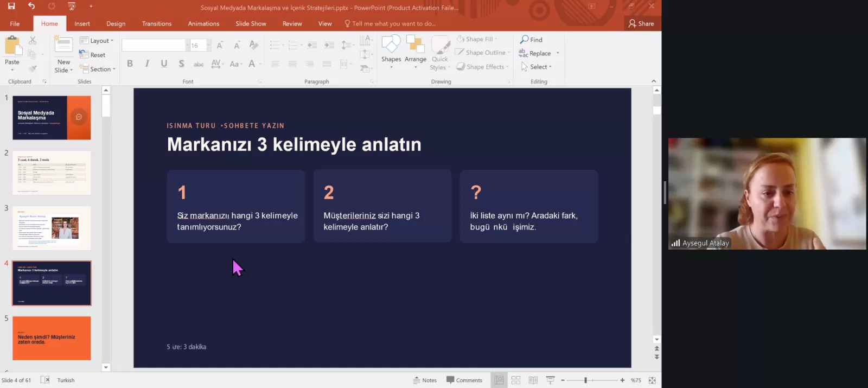Open Shape Effects dropdown
Image resolution: width=868 pixels, height=388 pixels.
tap(483, 67)
